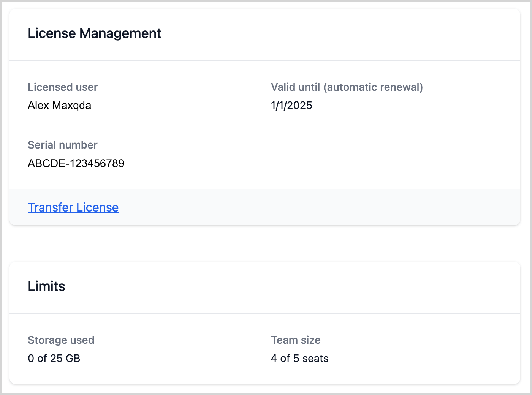Click the Team size label

[x=296, y=340]
